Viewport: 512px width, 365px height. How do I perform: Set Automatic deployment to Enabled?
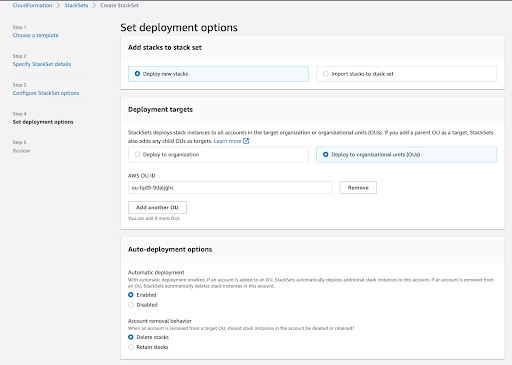[131, 295]
